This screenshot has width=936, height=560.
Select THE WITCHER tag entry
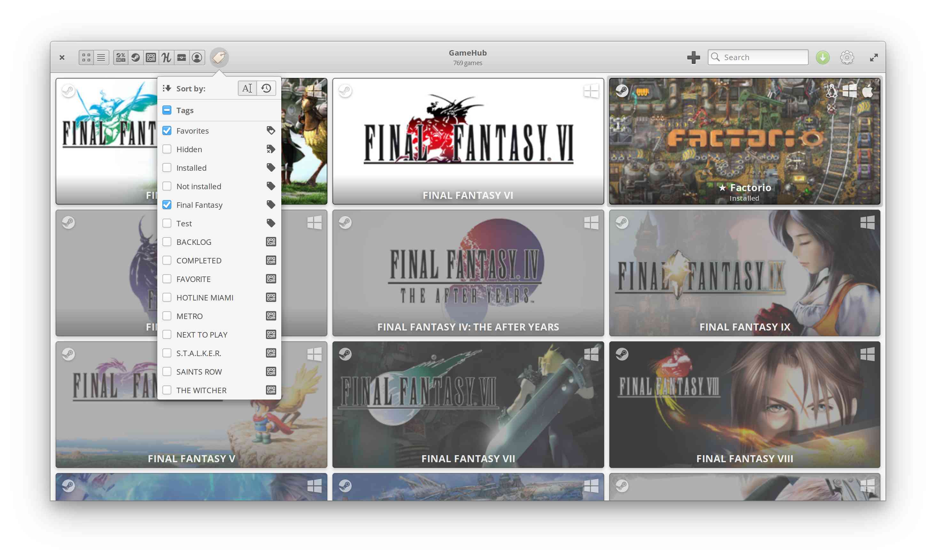click(x=167, y=390)
